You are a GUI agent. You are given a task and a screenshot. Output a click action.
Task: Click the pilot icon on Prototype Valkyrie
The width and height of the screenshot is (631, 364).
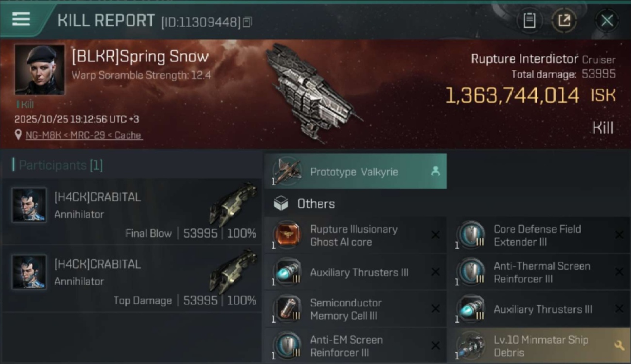click(x=435, y=171)
